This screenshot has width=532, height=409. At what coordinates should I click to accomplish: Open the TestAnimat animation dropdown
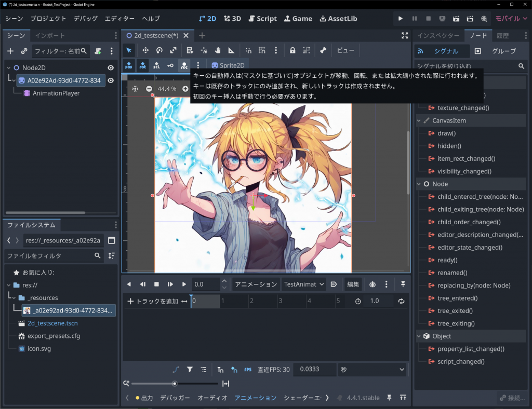303,284
